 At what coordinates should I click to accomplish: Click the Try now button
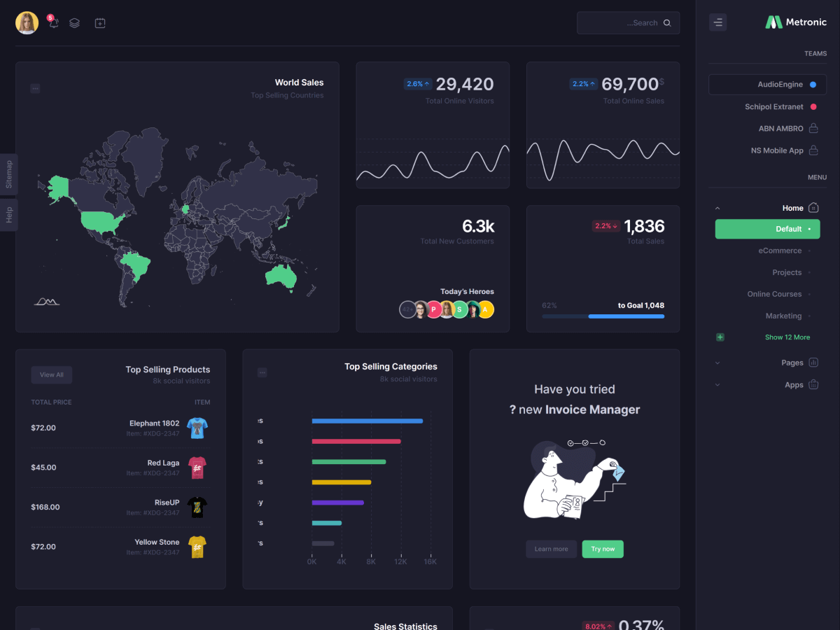coord(602,549)
